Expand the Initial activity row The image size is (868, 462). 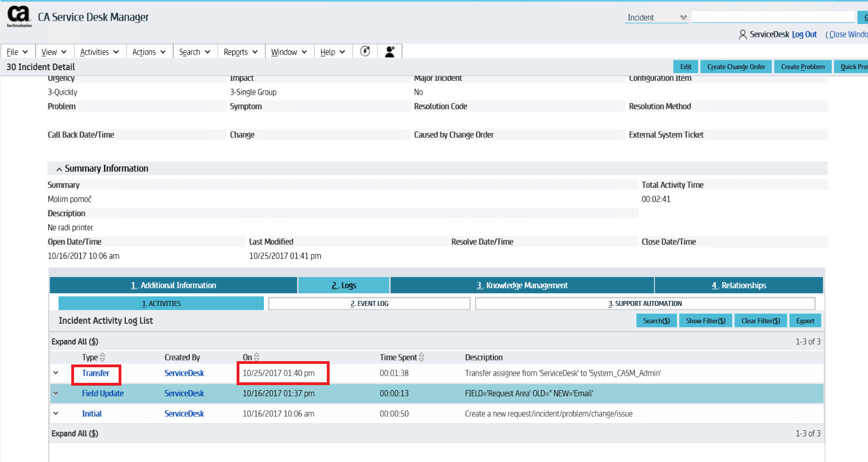[x=55, y=413]
